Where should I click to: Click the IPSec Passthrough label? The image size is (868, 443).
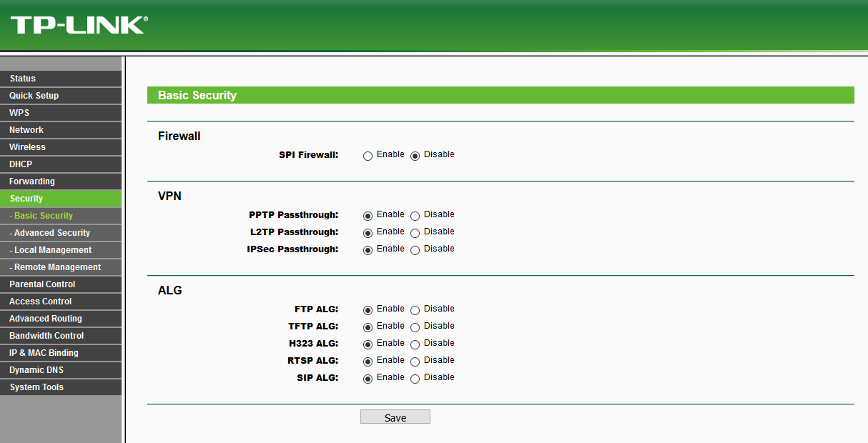(292, 249)
